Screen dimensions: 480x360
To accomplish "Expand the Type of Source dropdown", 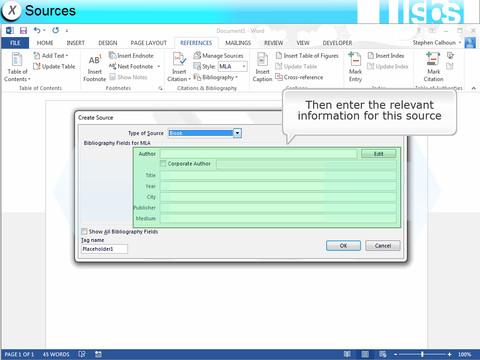I will pyautogui.click(x=237, y=133).
